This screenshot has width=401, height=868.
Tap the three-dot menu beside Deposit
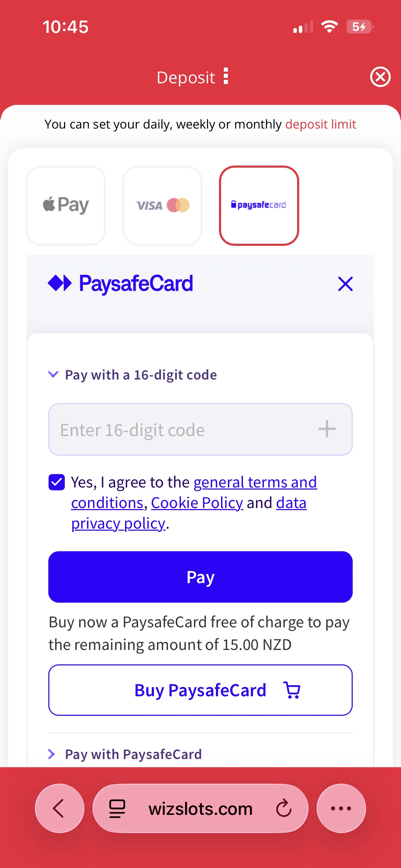tap(226, 76)
